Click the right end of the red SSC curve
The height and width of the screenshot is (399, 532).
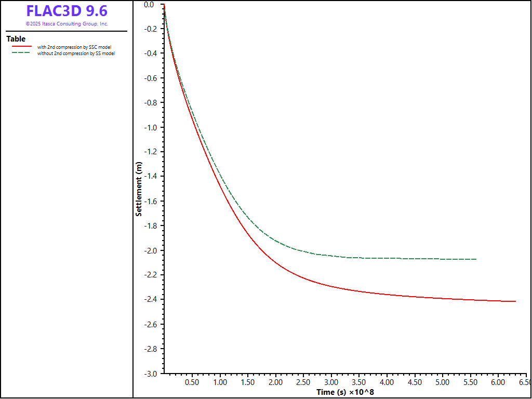(515, 301)
